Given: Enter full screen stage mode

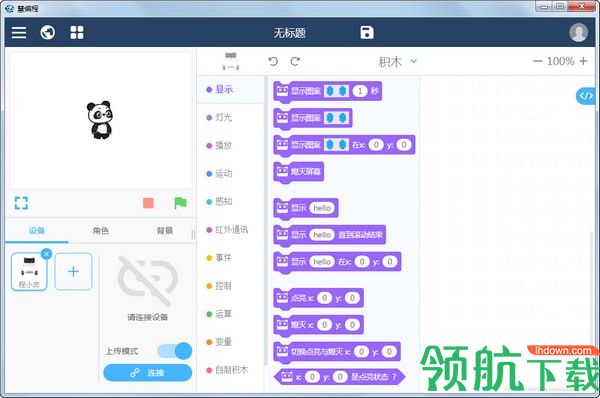Looking at the screenshot, I should (x=21, y=203).
